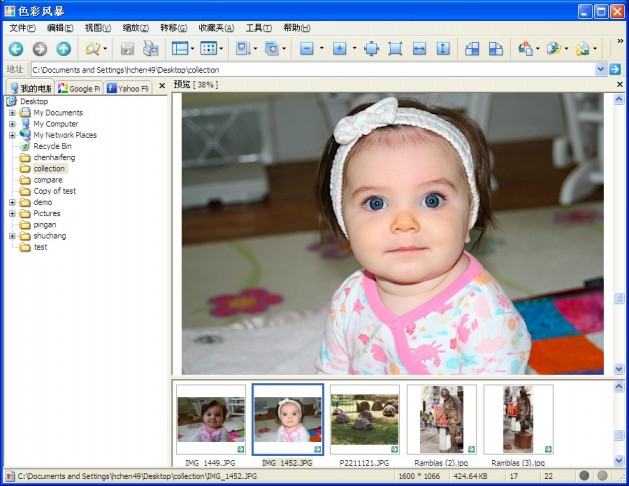Expand the Pictures folder node
Image resolution: width=629 pixels, height=486 pixels.
12,213
